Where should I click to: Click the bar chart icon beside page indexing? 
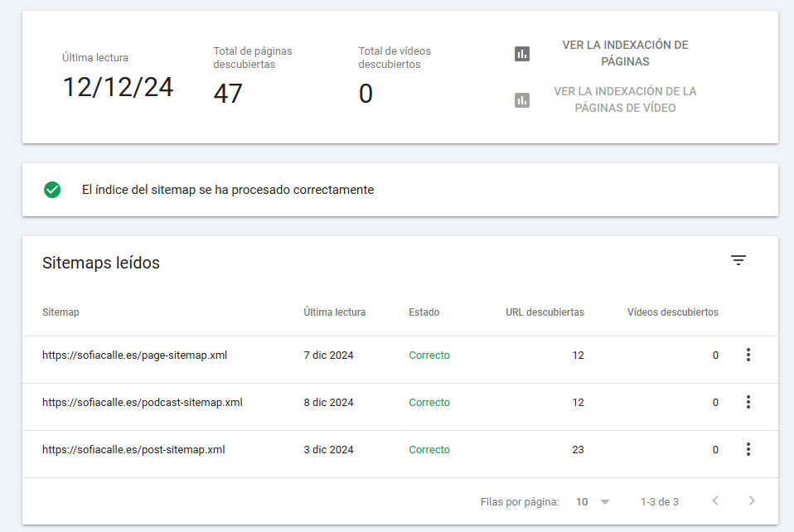coord(522,54)
